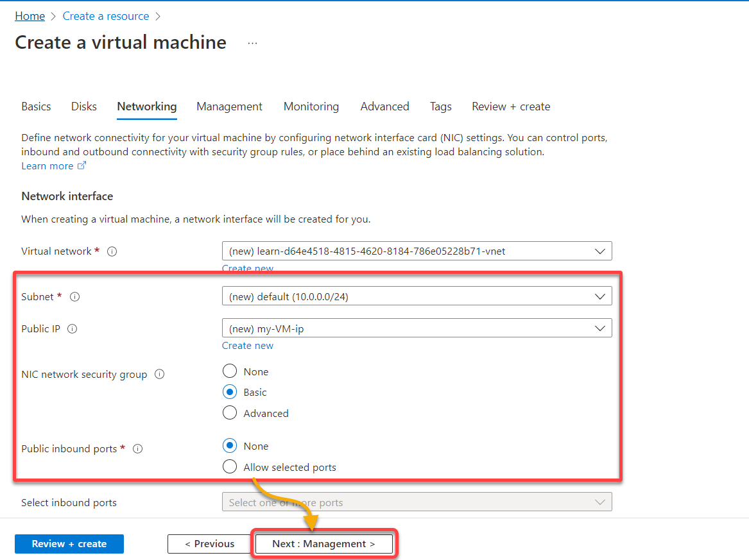Image resolution: width=749 pixels, height=560 pixels.
Task: Click the Previous button
Action: click(209, 544)
